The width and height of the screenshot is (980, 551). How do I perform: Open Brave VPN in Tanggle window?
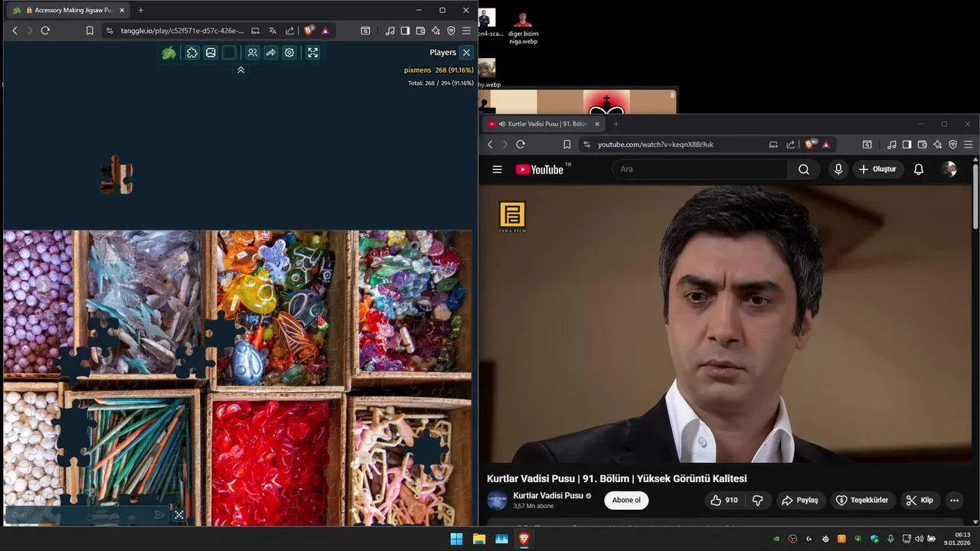451,31
